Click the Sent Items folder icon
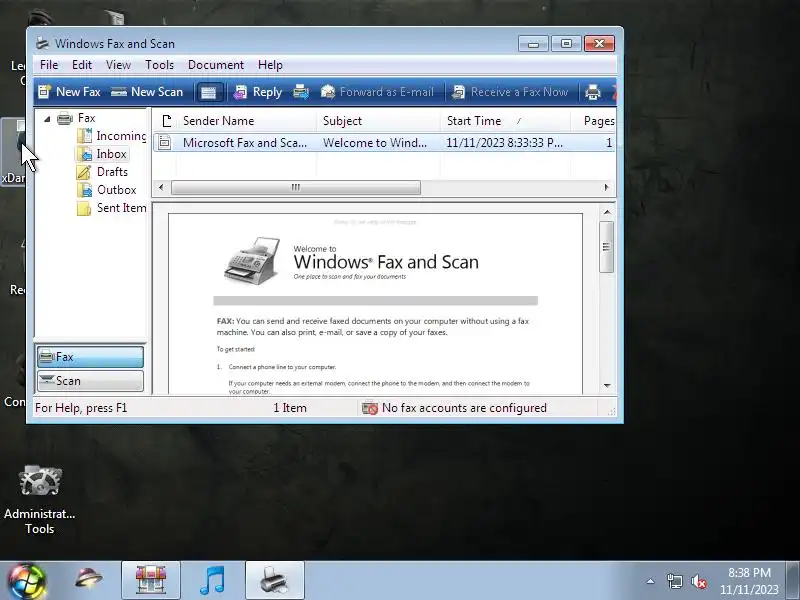The width and height of the screenshot is (800, 600). (x=84, y=208)
